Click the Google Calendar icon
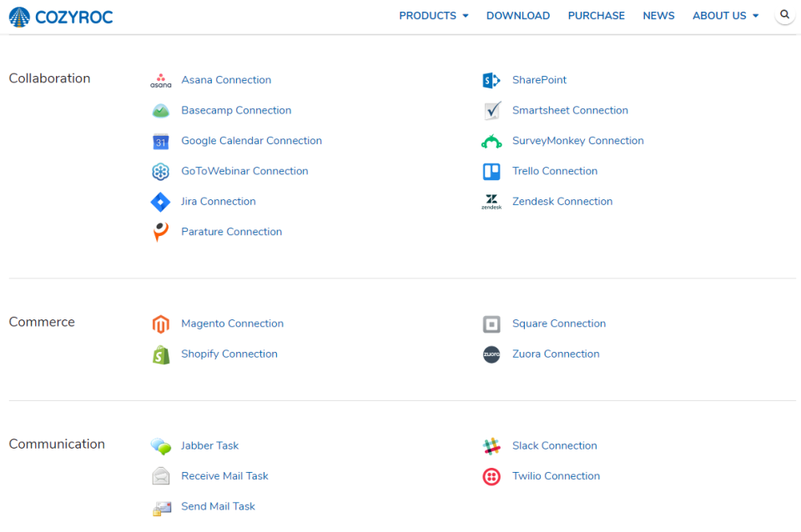801x532 pixels. pyautogui.click(x=160, y=140)
